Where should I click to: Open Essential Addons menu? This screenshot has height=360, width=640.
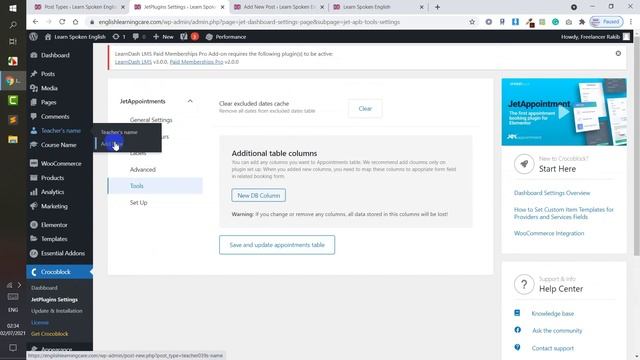point(62,253)
